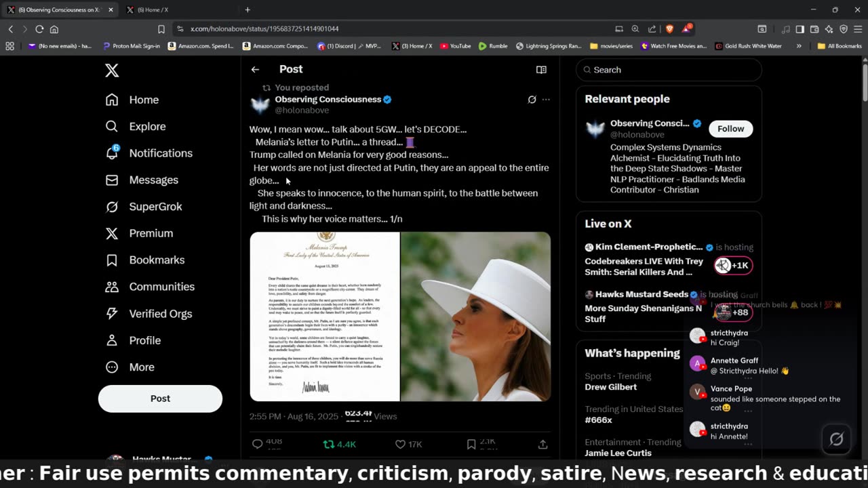Open SuperGrok in sidebar
Screen dimensions: 868x488
[x=144, y=207]
